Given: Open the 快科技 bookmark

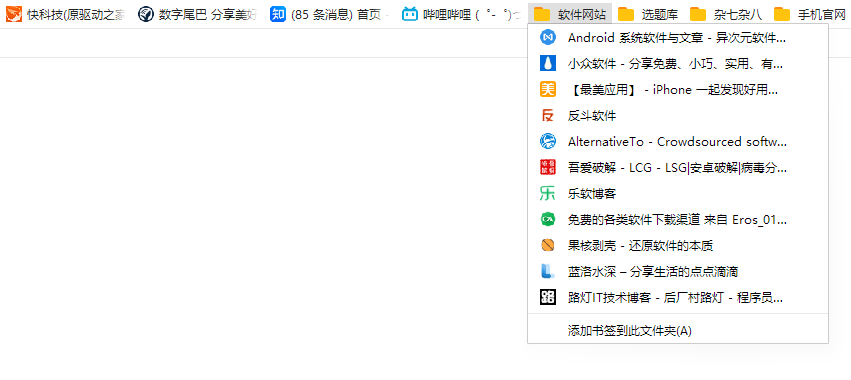Looking at the screenshot, I should coord(66,15).
